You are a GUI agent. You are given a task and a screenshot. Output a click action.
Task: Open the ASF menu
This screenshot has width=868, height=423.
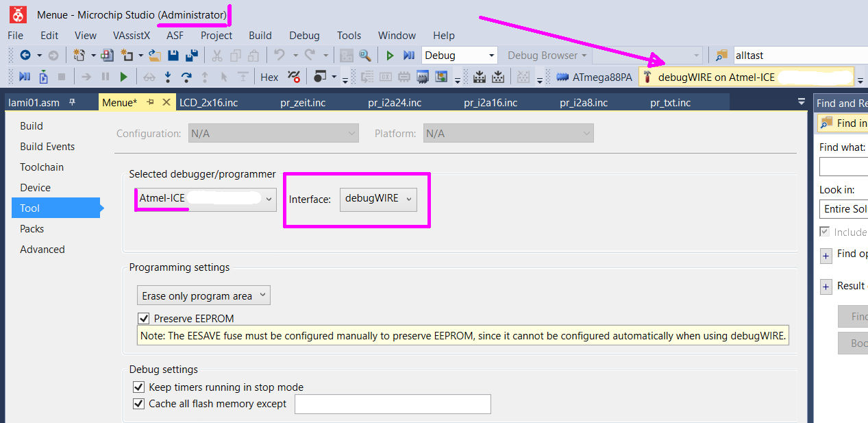click(175, 35)
